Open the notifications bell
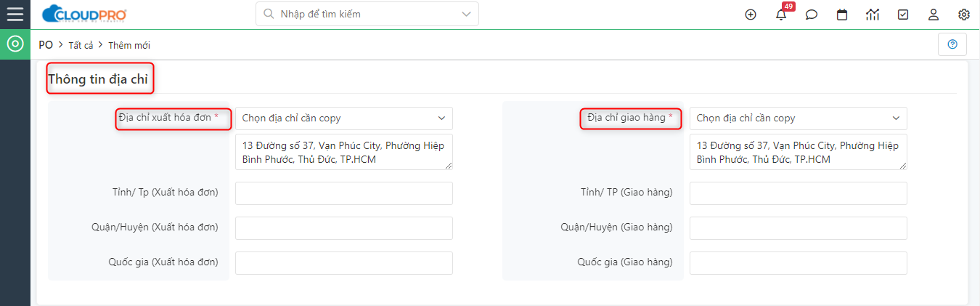 point(781,15)
